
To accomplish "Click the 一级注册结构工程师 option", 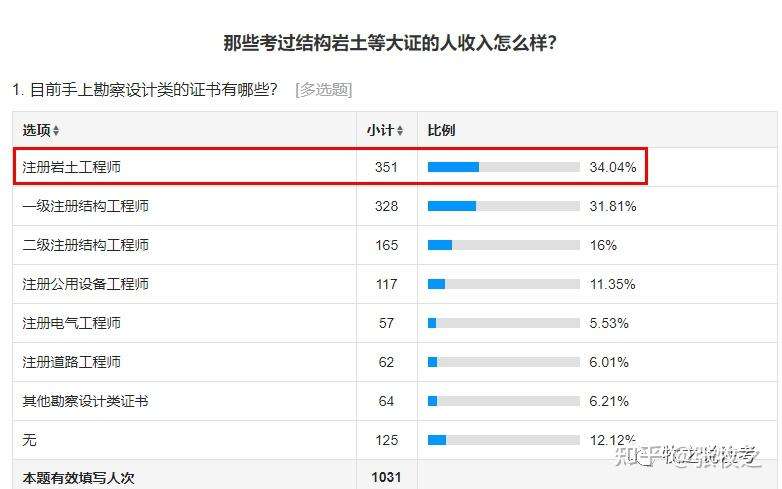I will (86, 206).
